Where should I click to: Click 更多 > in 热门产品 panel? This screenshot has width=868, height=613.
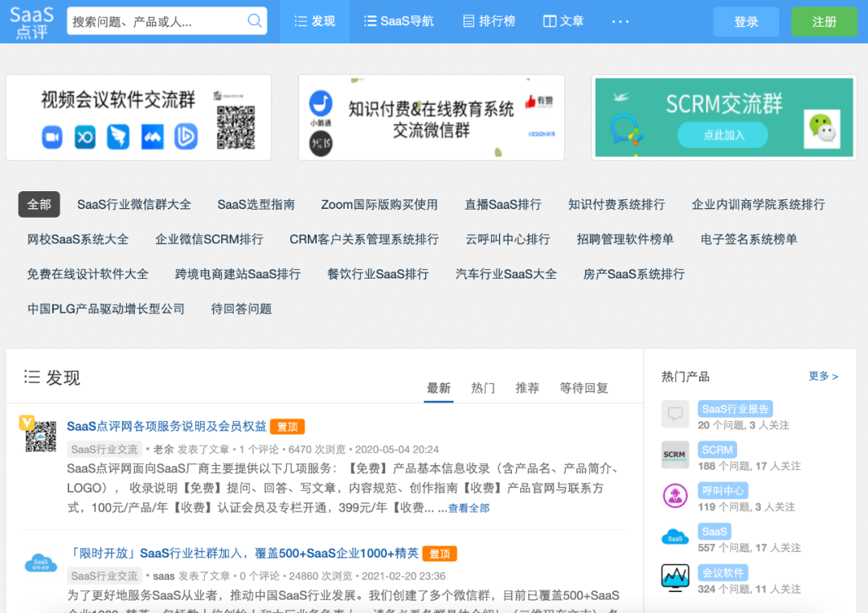coord(823,377)
